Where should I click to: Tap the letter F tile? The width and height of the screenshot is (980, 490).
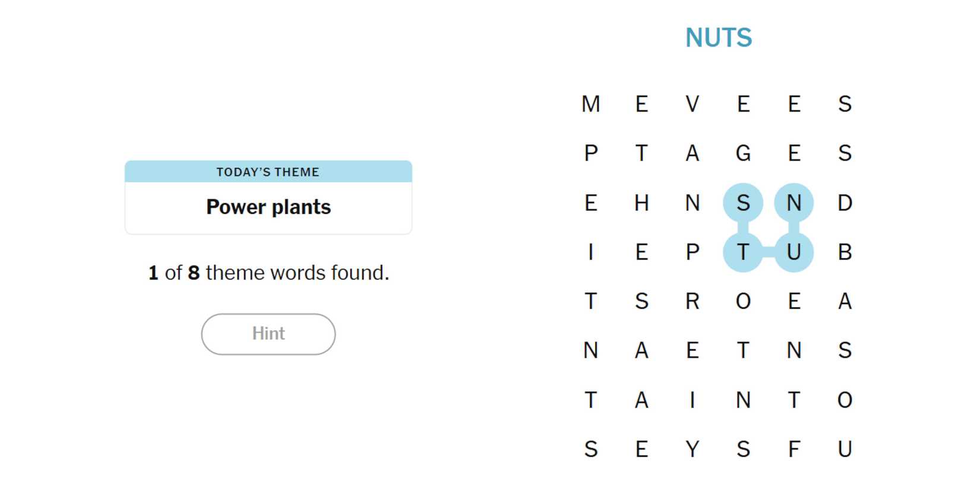point(794,449)
